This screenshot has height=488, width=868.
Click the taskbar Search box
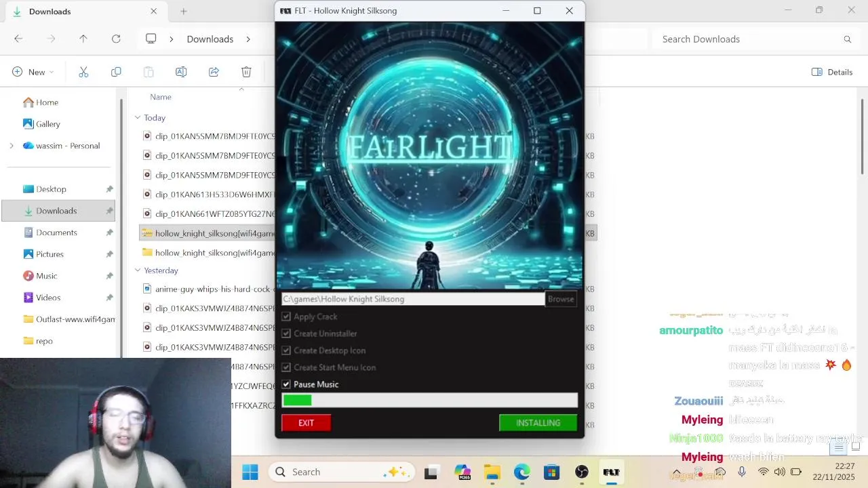pyautogui.click(x=341, y=472)
